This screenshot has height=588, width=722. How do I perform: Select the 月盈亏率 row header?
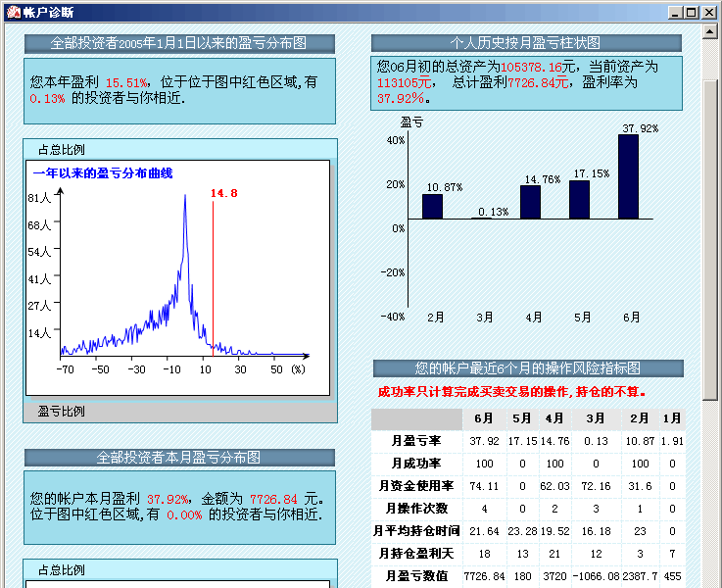click(x=416, y=441)
